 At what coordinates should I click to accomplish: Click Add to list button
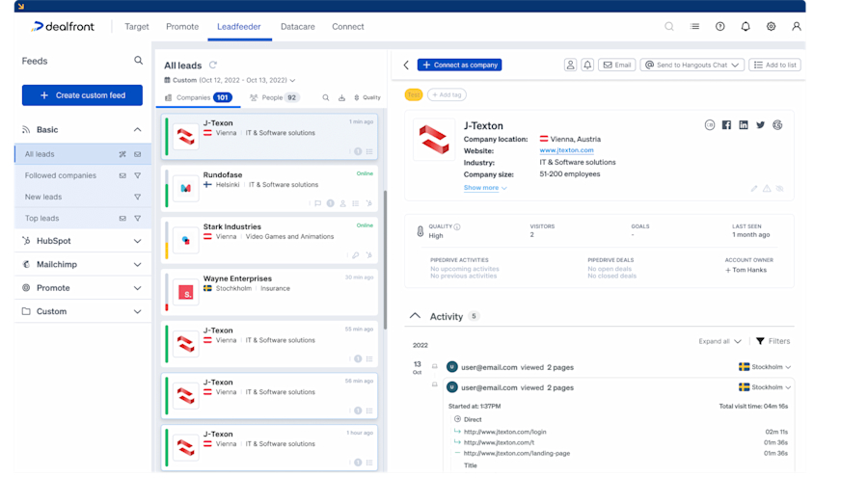coord(775,65)
